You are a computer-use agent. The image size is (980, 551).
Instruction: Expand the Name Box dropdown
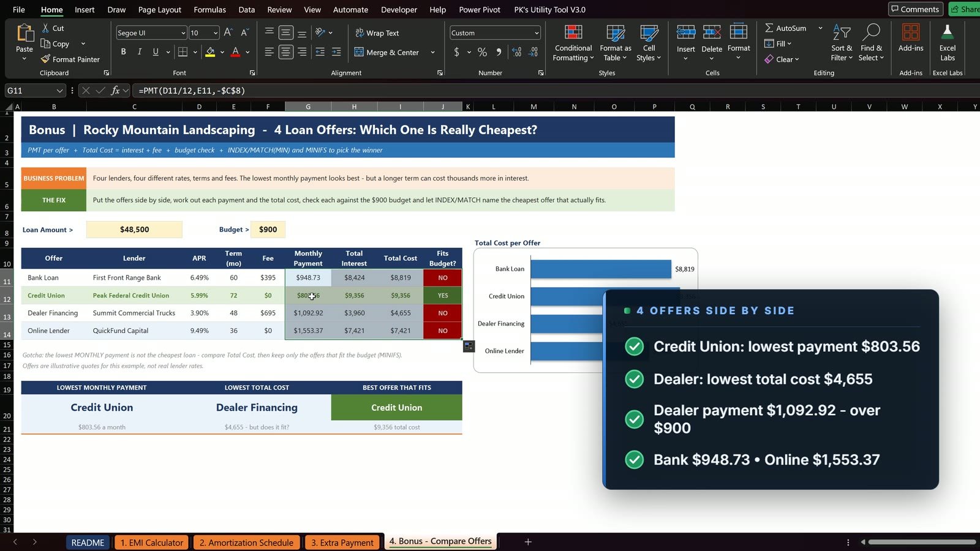59,91
